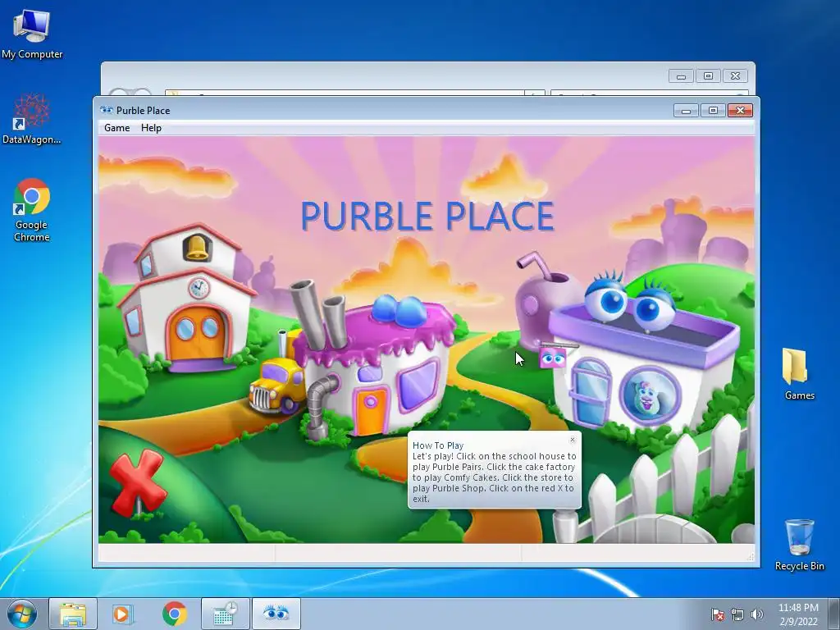This screenshot has height=630, width=840.
Task: Select the DataWagon desktop shortcut
Action: [32, 119]
